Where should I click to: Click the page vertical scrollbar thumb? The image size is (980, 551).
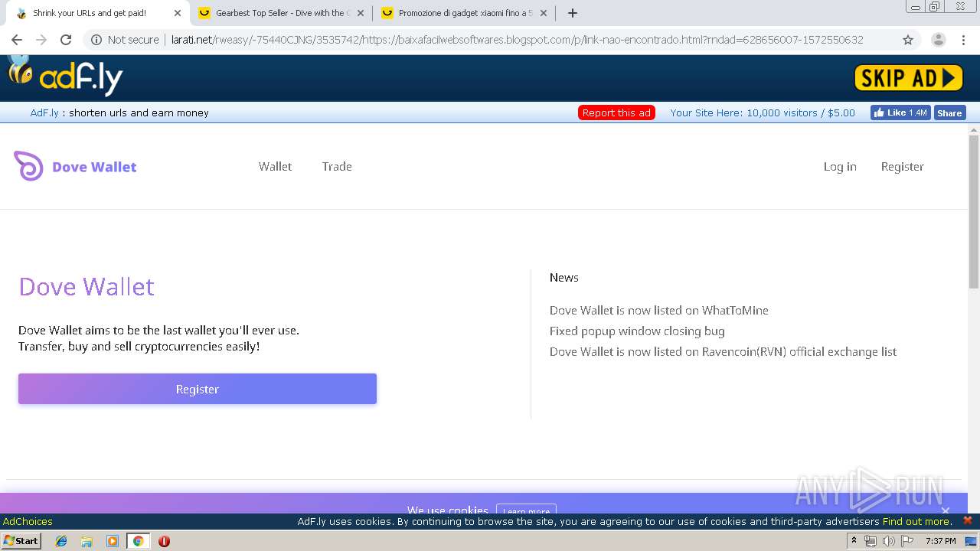(x=974, y=211)
